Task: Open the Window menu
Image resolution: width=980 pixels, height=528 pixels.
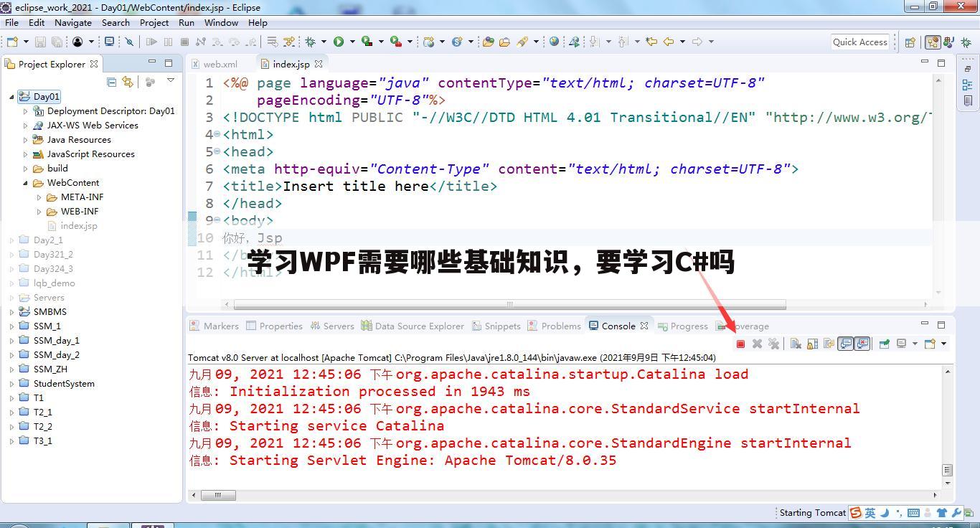Action: [221, 22]
